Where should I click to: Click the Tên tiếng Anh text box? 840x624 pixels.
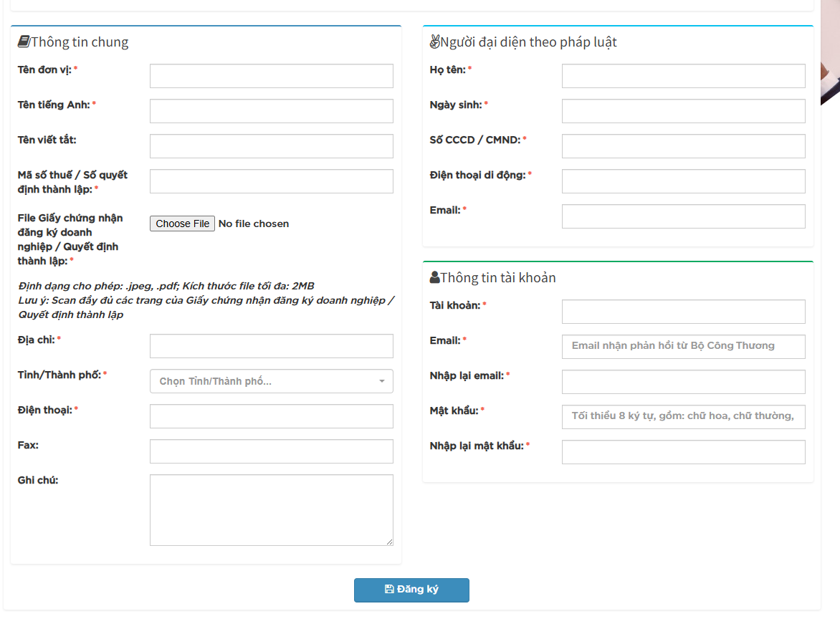point(271,111)
